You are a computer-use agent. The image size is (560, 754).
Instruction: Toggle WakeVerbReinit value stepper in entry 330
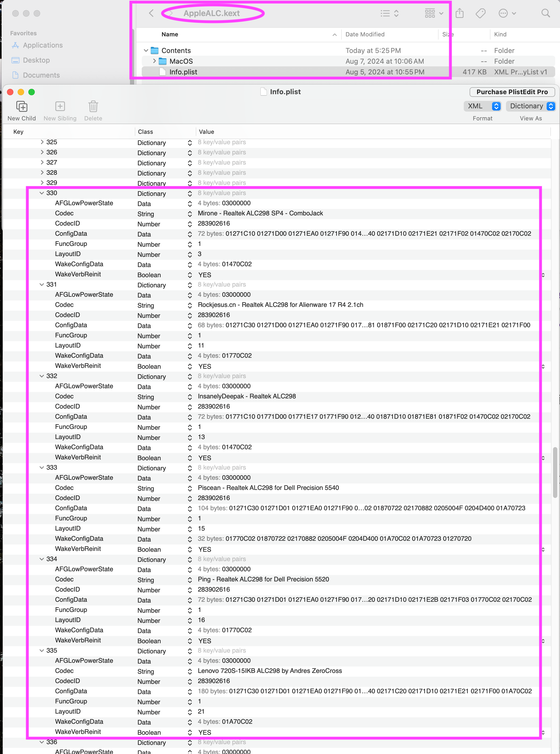click(x=543, y=275)
